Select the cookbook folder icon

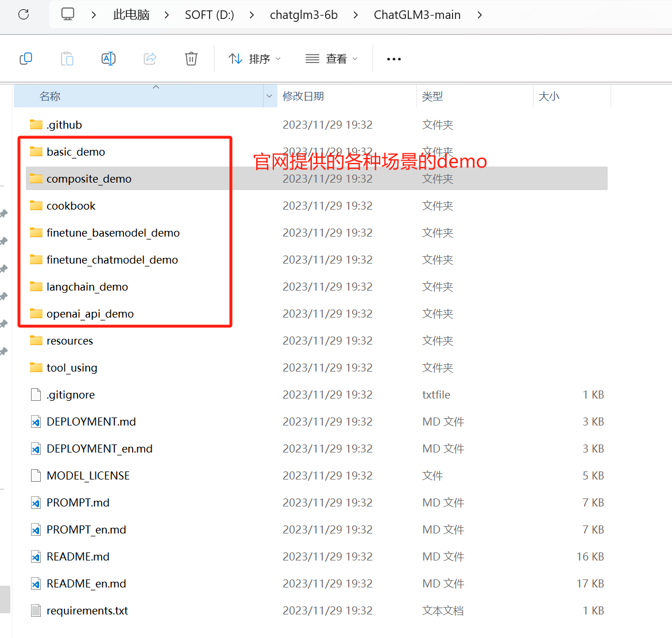36,206
